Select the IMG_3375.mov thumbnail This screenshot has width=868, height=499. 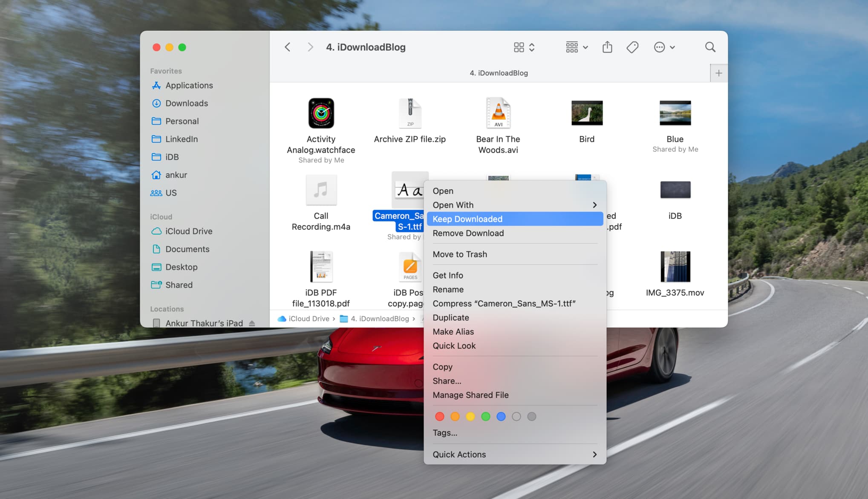[x=675, y=267]
